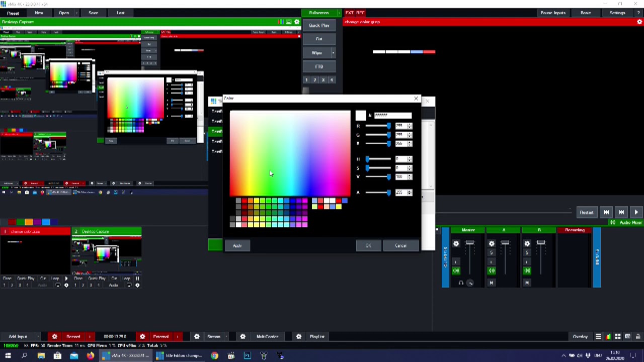
Task: Click the Save menu item
Action: point(93,13)
